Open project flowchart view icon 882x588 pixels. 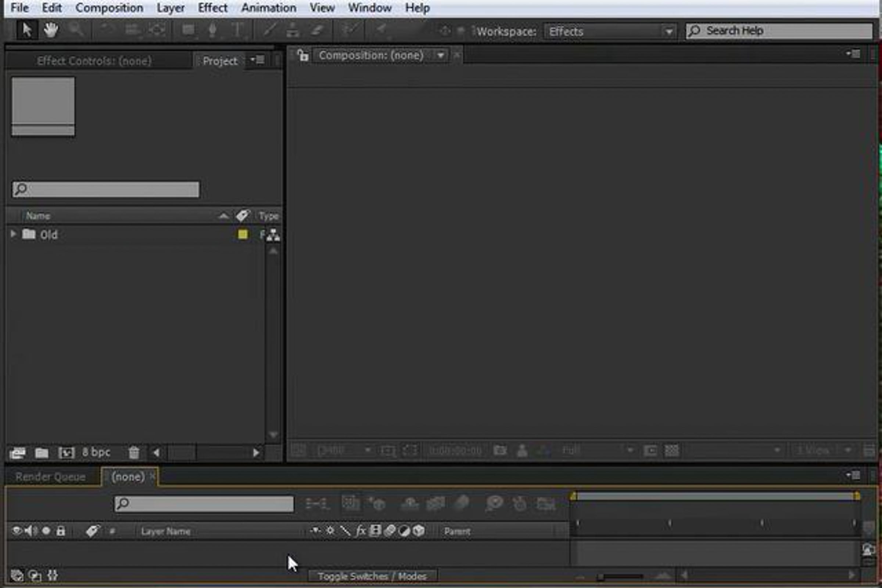point(273,235)
